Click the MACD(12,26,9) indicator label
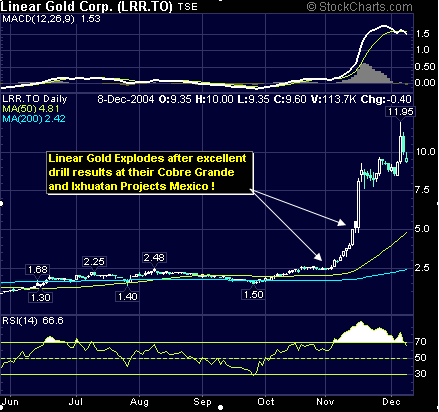 coord(38,19)
